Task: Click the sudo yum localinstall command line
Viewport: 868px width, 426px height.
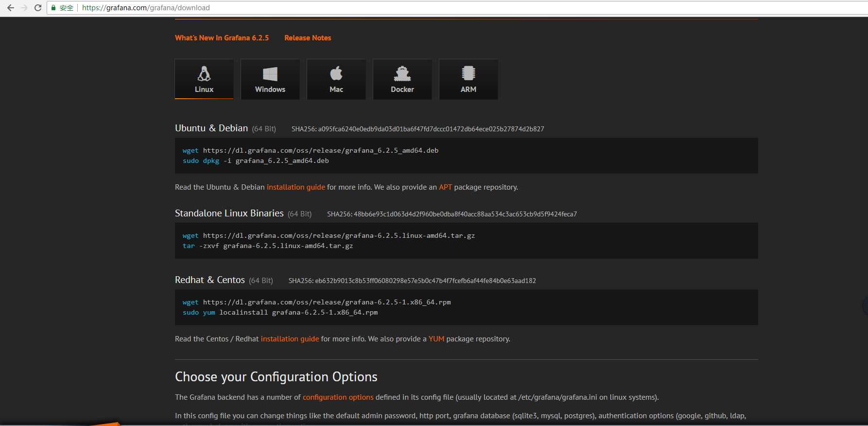Action: (280, 313)
